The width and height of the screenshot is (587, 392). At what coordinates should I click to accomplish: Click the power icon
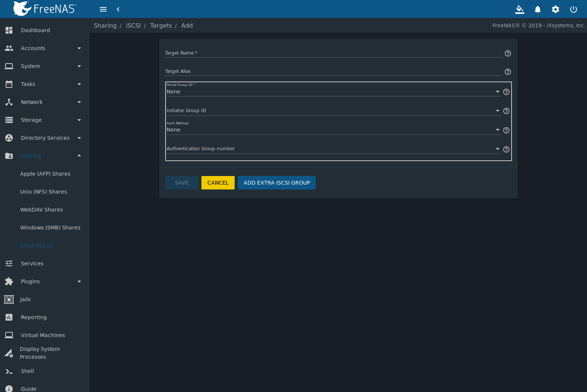[574, 9]
